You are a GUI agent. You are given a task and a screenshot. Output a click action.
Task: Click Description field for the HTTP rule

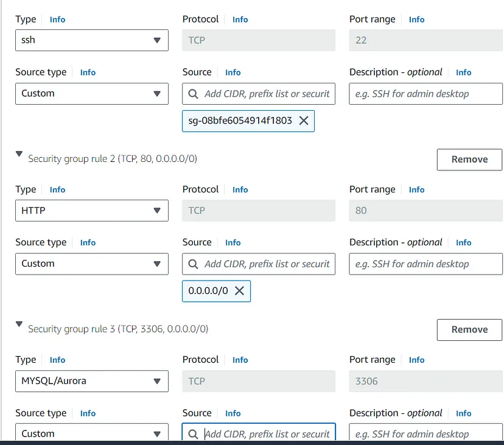(425, 264)
